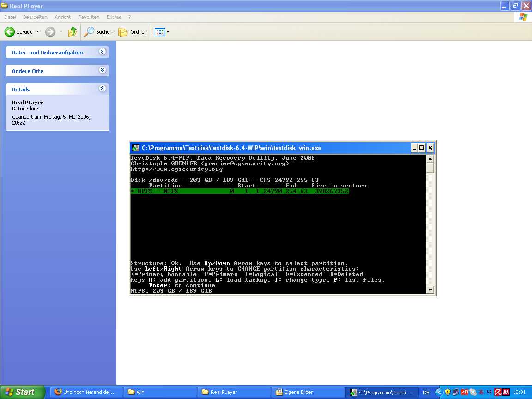
Task: Collapse the Details panel chevron
Action: pos(102,89)
